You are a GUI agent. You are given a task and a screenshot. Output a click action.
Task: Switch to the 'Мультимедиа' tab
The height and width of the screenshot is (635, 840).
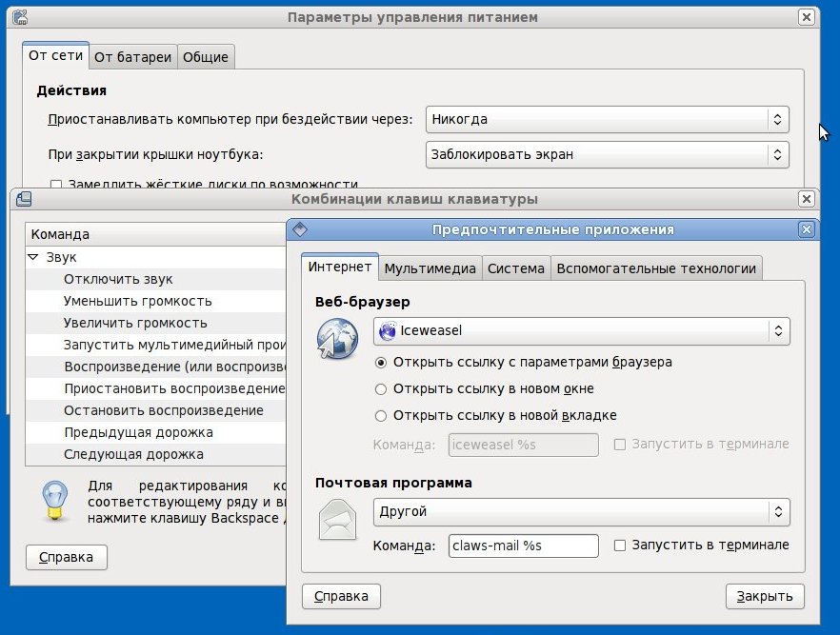point(430,268)
